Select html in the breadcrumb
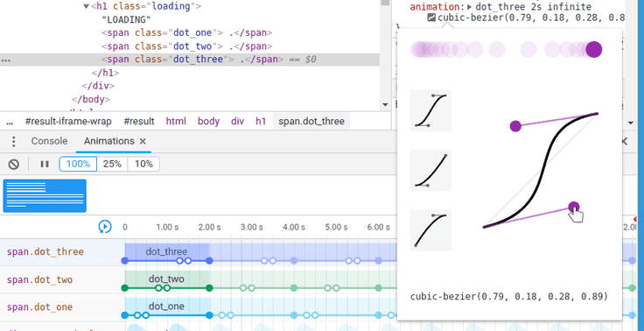644x331 pixels. (x=176, y=122)
